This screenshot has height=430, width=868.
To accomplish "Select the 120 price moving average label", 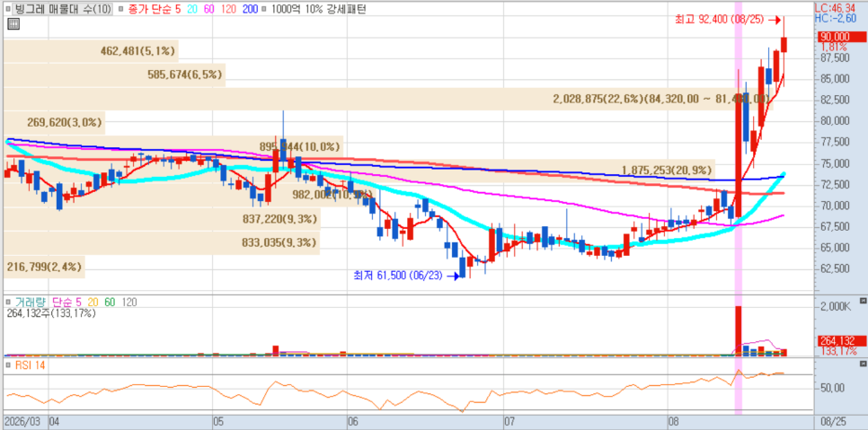I will tap(228, 9).
